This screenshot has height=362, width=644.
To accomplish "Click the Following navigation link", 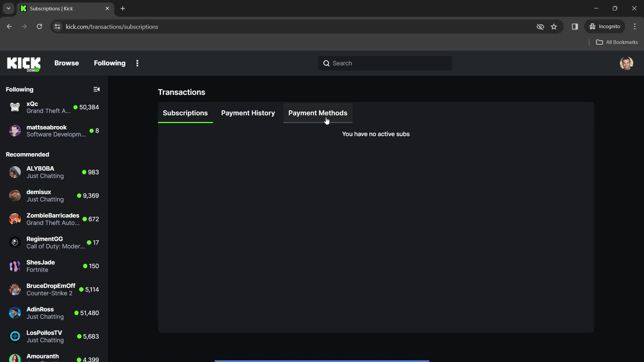I will click(109, 63).
